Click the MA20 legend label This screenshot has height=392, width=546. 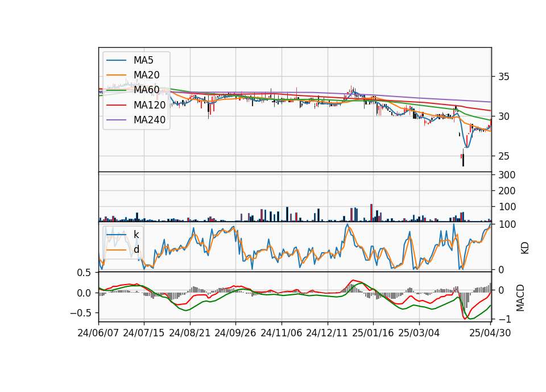(x=146, y=75)
